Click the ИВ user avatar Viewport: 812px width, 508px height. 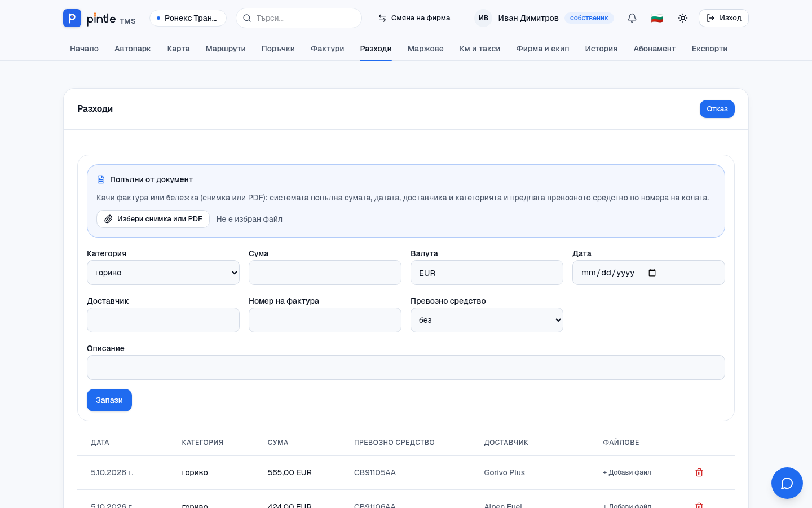pyautogui.click(x=483, y=18)
